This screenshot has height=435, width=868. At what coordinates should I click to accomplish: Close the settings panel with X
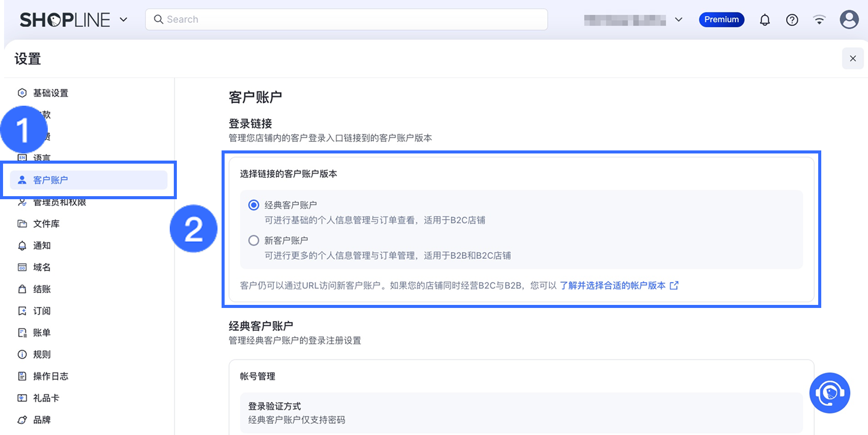[x=853, y=58]
